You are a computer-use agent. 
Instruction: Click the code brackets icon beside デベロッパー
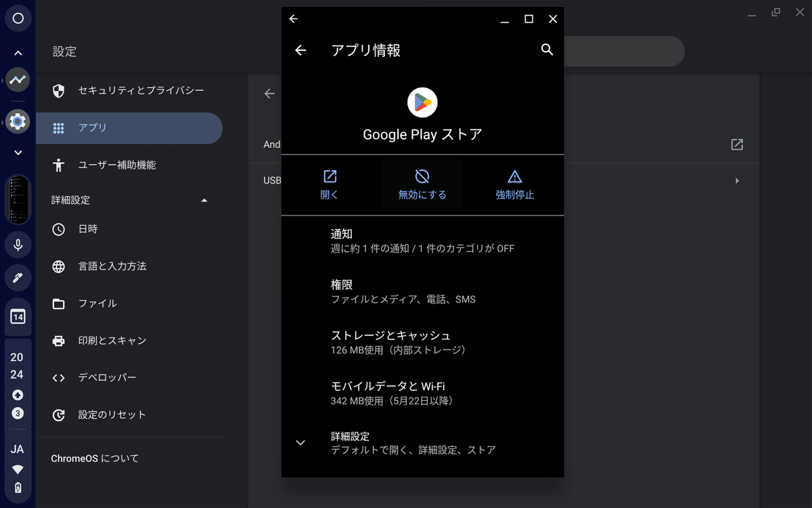tap(59, 378)
